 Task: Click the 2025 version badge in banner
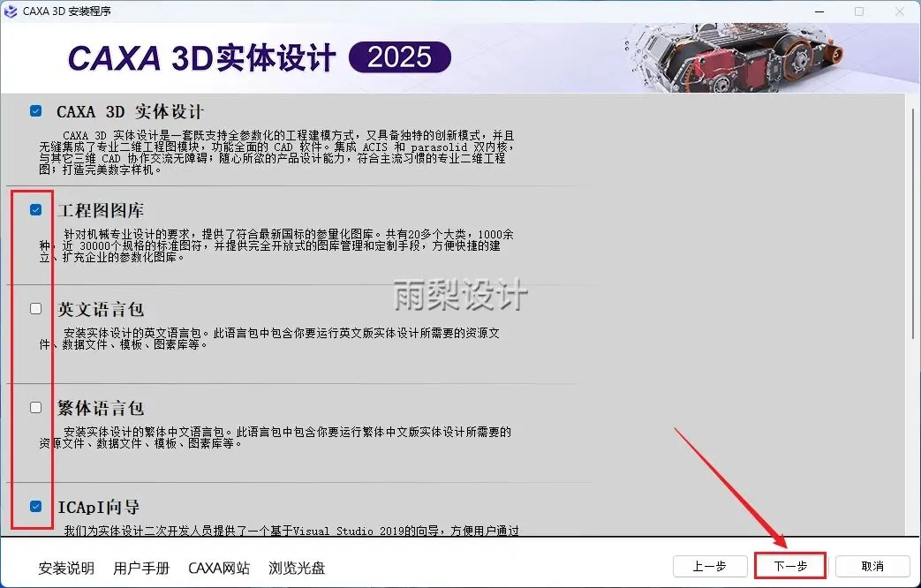pyautogui.click(x=400, y=57)
